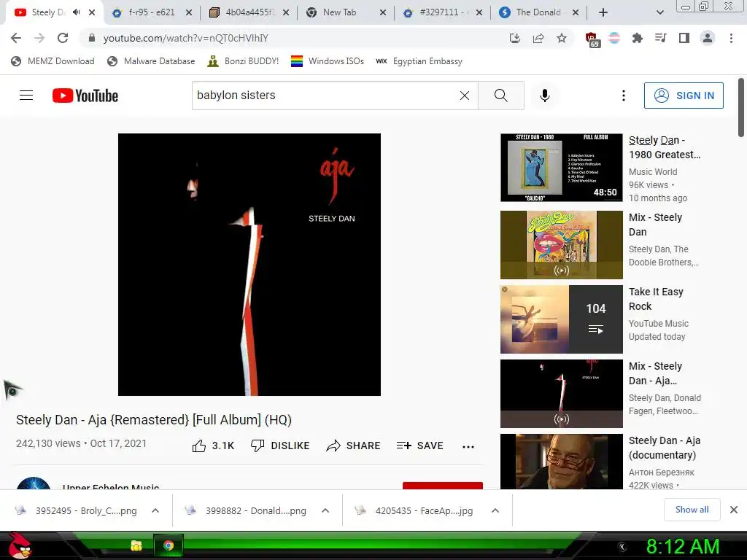
Task: Click the Aja album video player
Action: [x=249, y=264]
